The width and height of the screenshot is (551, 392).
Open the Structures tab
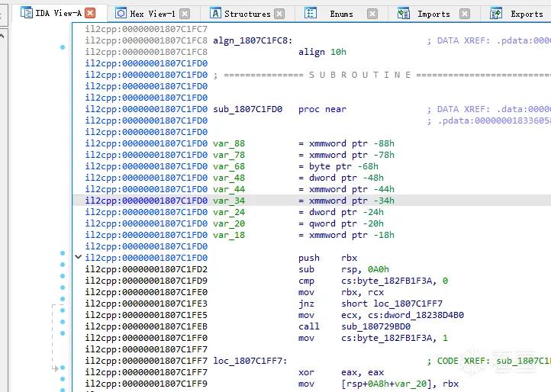click(247, 14)
